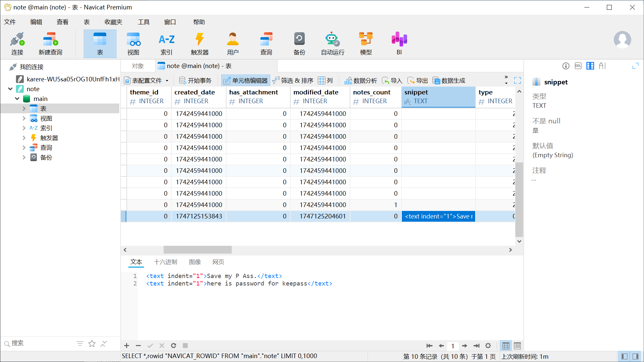Viewport: 644px width, 362px height.
Task: Click the BI toolbar icon
Action: 399,43
